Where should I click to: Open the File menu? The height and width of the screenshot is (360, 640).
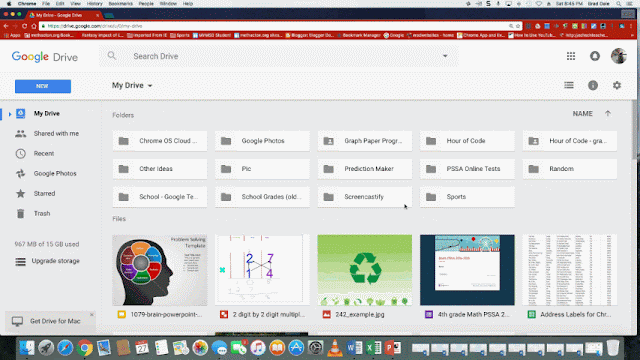coord(46,4)
